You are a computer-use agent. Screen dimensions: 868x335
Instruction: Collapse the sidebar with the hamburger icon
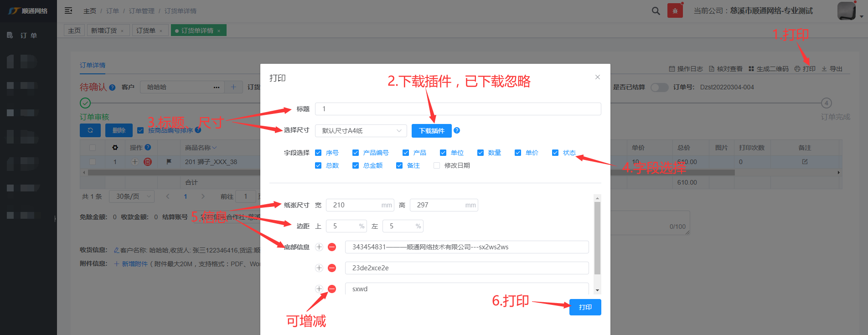(x=68, y=10)
